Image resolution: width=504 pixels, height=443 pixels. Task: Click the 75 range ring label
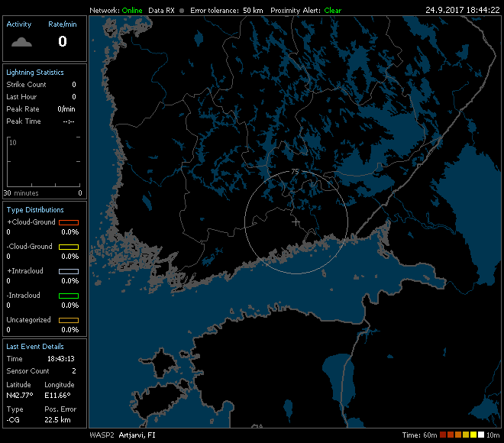tap(295, 172)
